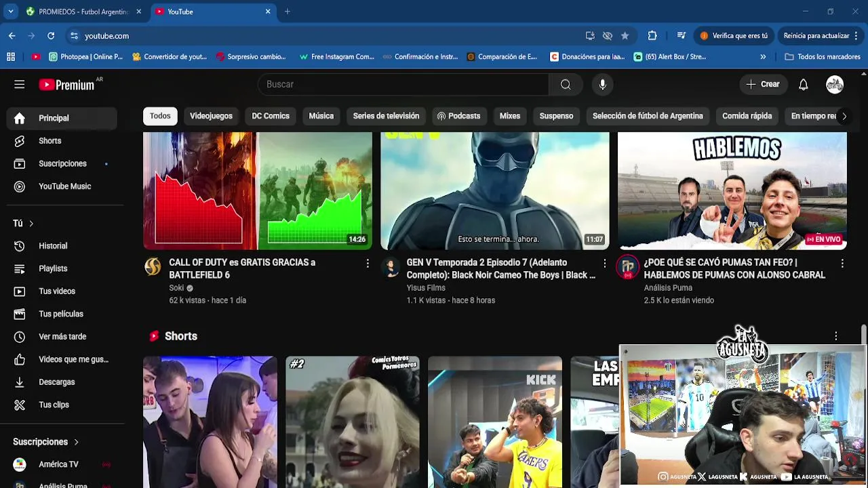
Task: Expand Suscripciones section heading
Action: [46, 442]
